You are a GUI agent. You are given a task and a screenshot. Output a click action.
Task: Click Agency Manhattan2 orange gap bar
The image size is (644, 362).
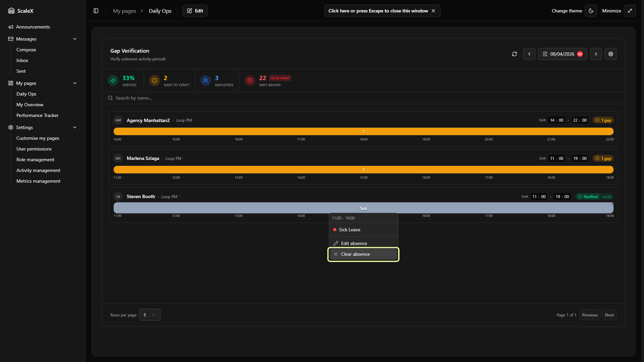(x=363, y=131)
